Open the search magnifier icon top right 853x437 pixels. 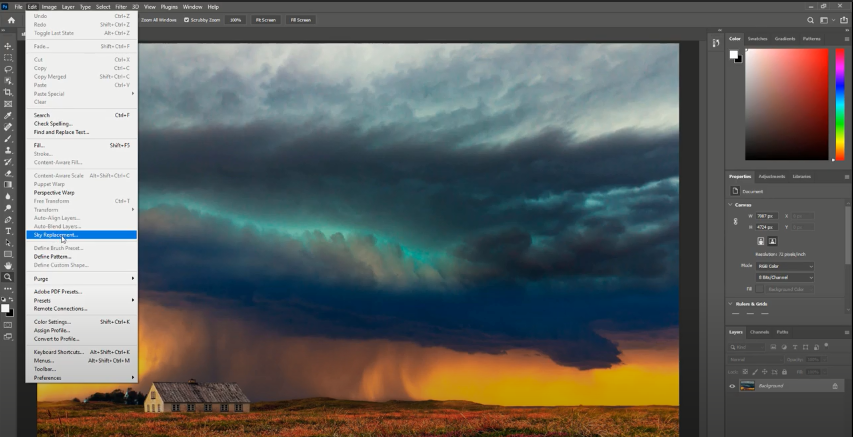pyautogui.click(x=811, y=20)
